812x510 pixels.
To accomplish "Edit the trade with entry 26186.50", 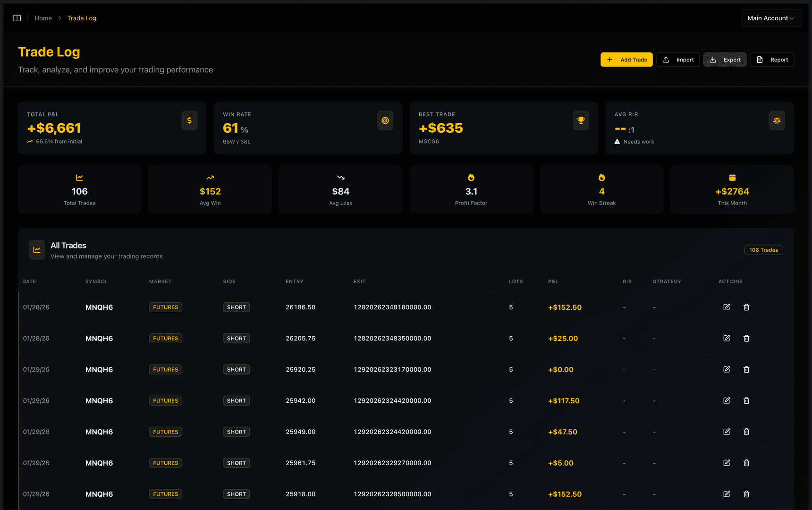I will pos(727,307).
